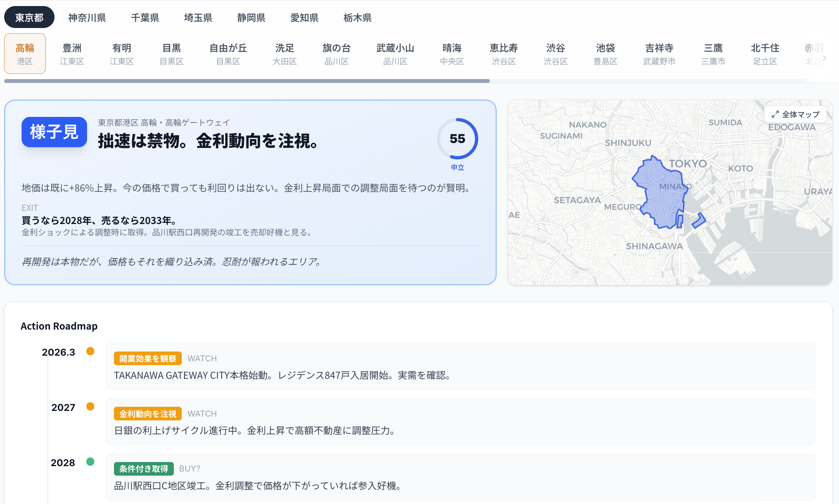839x504 pixels.
Task: Click the Action Roadmap heading
Action: coord(59,326)
